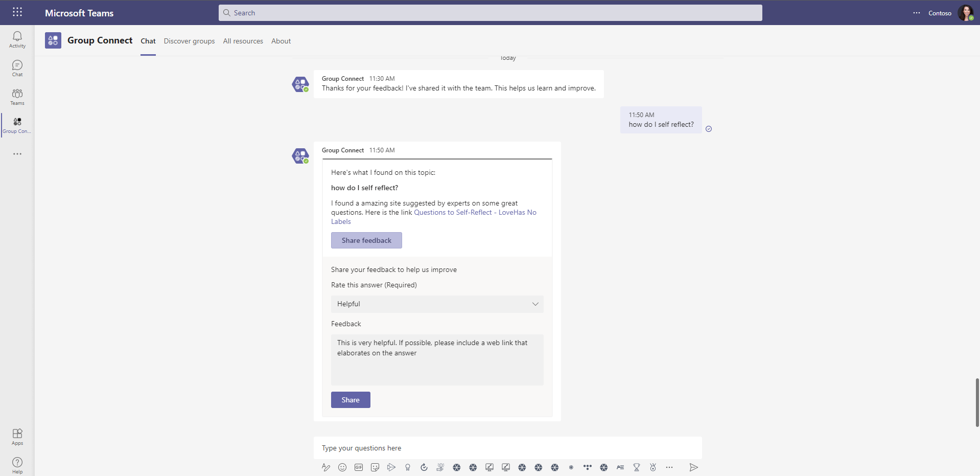Open the All resources tab
The image size is (980, 476).
point(243,41)
